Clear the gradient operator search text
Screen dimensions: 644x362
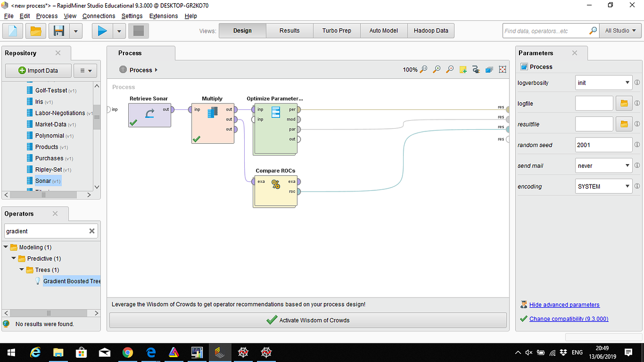(91, 231)
